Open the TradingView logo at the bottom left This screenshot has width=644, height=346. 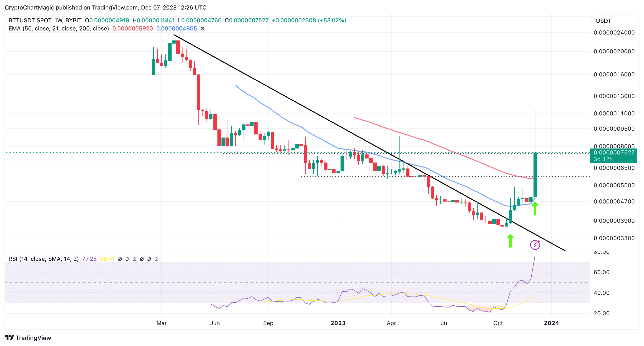tap(28, 338)
